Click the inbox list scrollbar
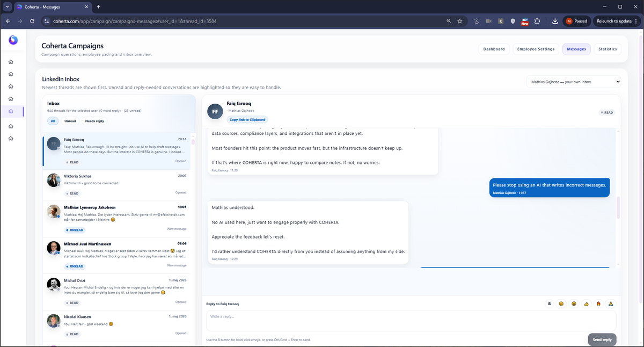This screenshot has width=644, height=347. click(193, 143)
